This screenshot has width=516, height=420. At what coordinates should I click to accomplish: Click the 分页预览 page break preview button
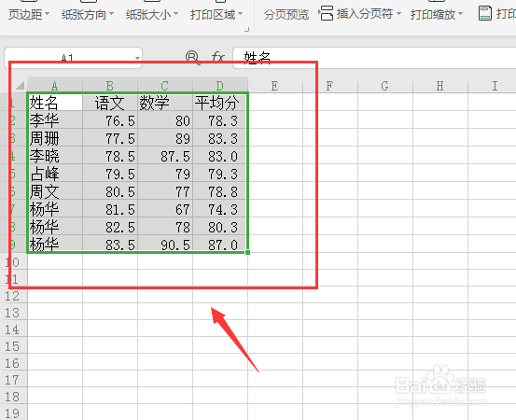[x=286, y=15]
